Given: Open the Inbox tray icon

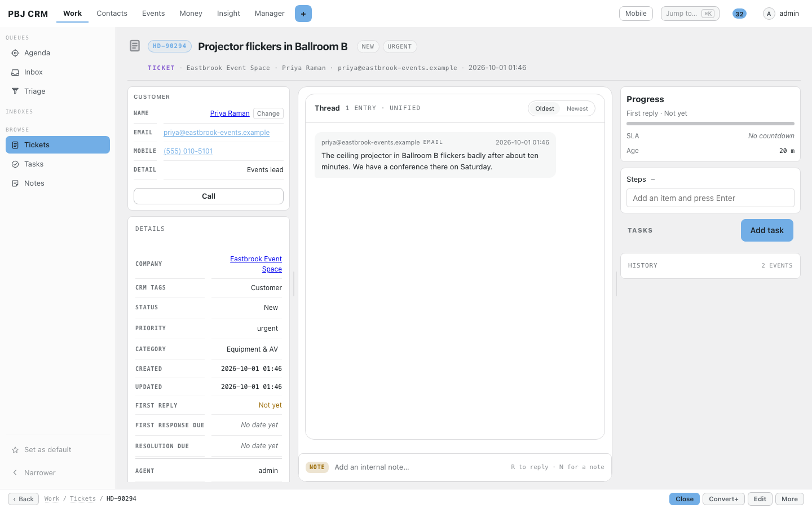Looking at the screenshot, I should tap(15, 72).
